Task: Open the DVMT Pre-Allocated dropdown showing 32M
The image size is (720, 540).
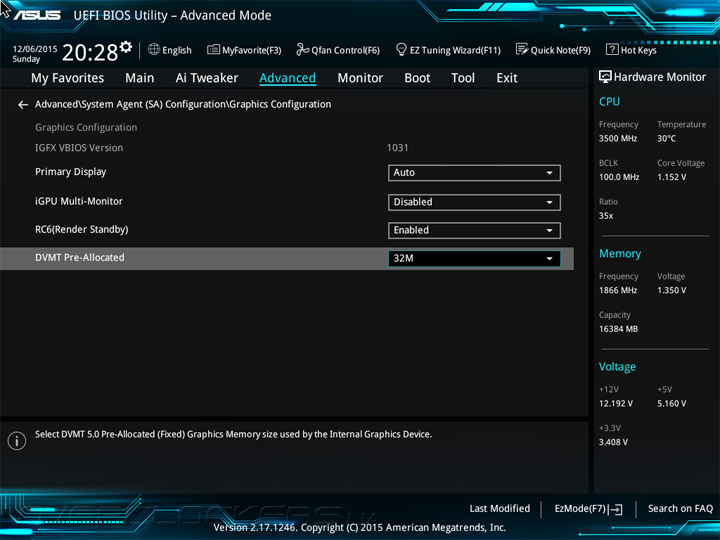Action: pyautogui.click(x=474, y=259)
